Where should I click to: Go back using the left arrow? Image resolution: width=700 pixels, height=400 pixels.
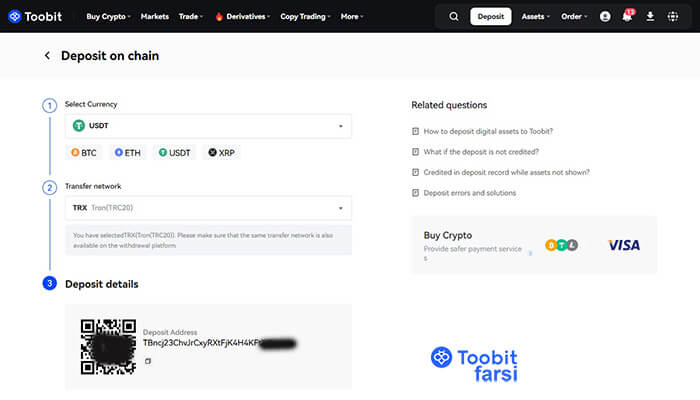pyautogui.click(x=47, y=56)
